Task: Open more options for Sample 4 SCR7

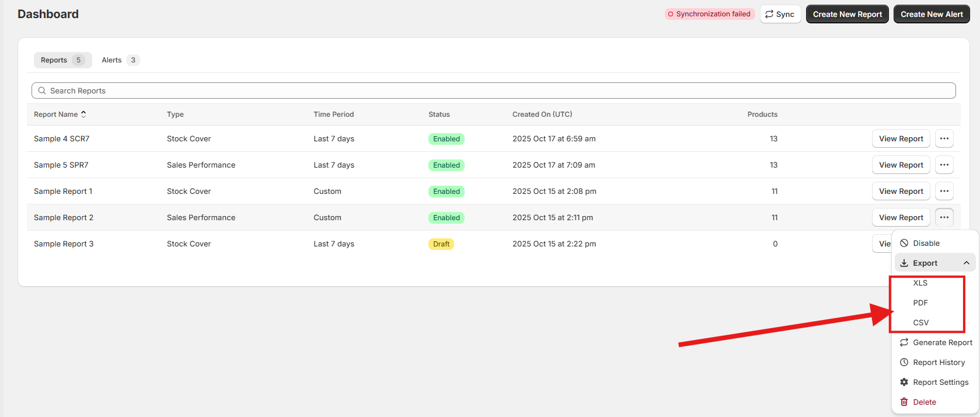Action: click(x=944, y=138)
